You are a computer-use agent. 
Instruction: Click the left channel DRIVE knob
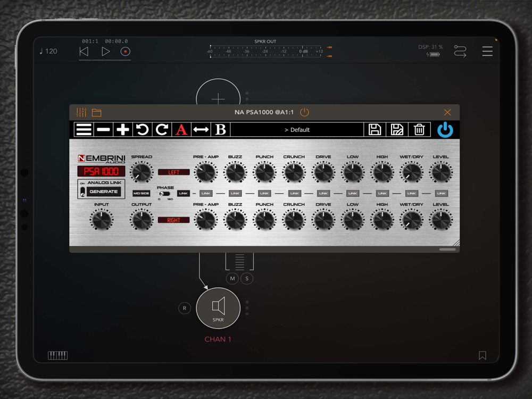[323, 172]
